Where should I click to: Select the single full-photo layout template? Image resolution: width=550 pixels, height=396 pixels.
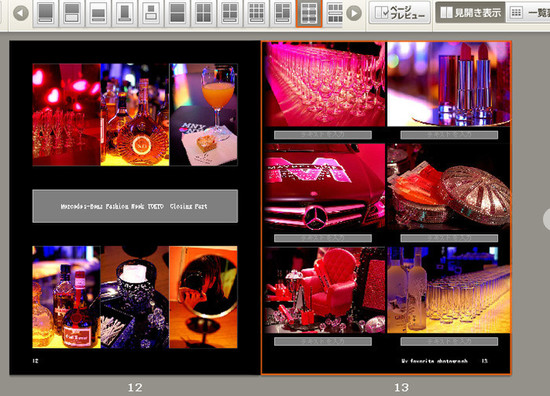tap(46, 13)
